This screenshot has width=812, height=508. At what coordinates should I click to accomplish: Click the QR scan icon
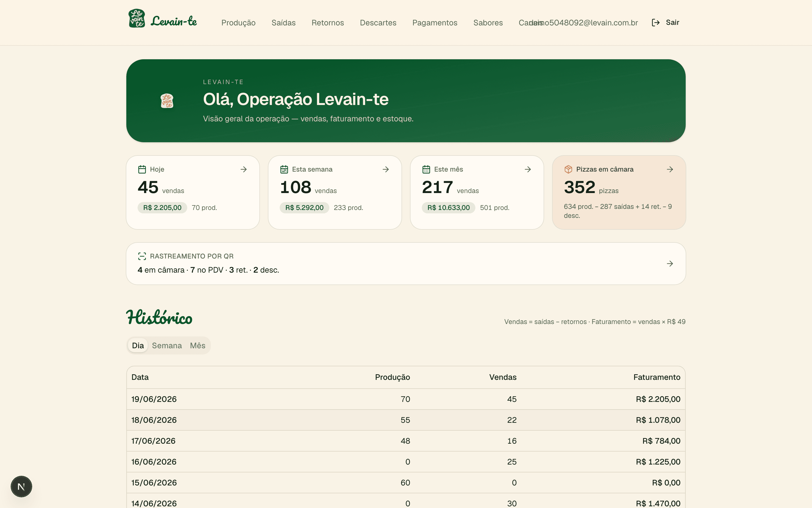coord(142,256)
